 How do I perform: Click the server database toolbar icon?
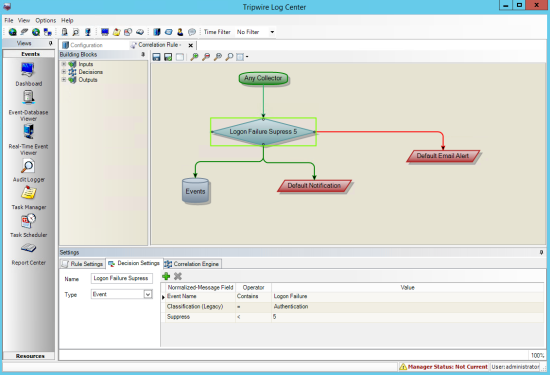coord(65,32)
